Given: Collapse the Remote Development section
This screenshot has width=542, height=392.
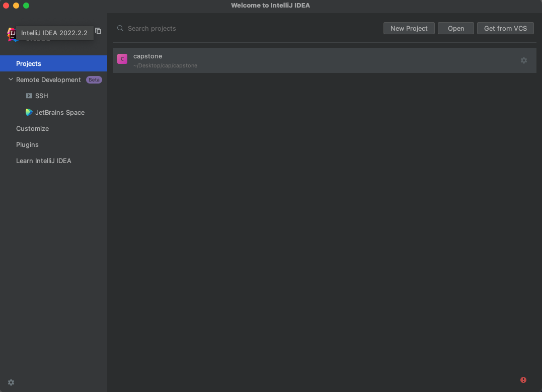Looking at the screenshot, I should pos(11,80).
